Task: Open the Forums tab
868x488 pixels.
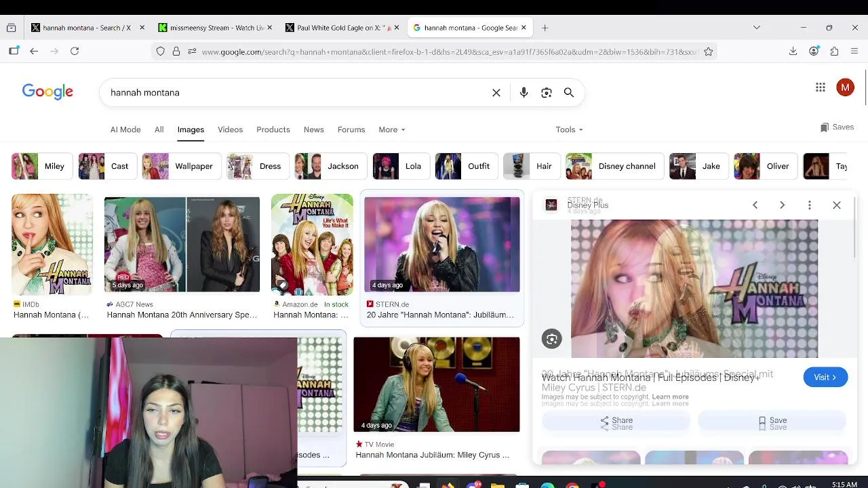Action: [351, 129]
